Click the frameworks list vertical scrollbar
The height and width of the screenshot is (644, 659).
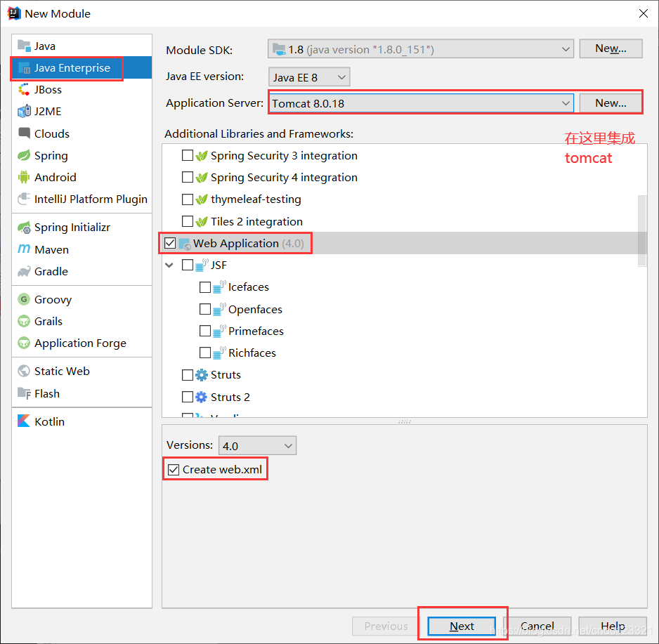pyautogui.click(x=641, y=230)
